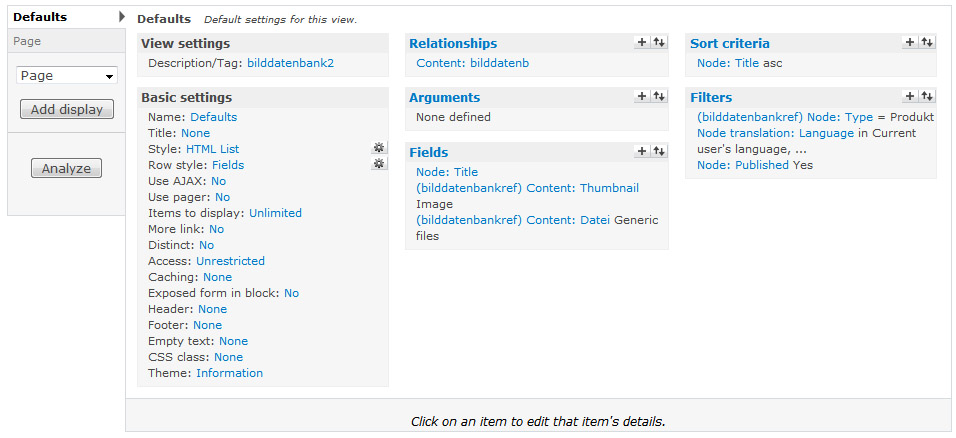Open Row style Fields settings gear
The height and width of the screenshot is (438, 956).
379,164
